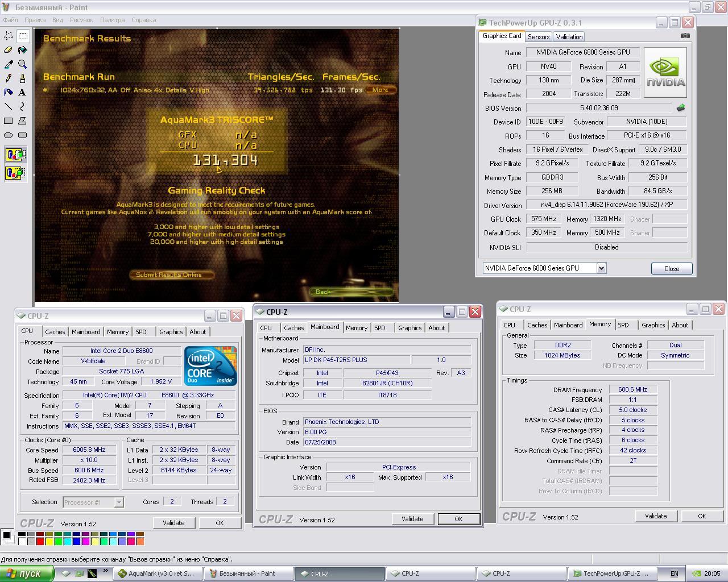Click the Intel Core 2 Duo logo
The height and width of the screenshot is (582, 728).
pyautogui.click(x=210, y=366)
